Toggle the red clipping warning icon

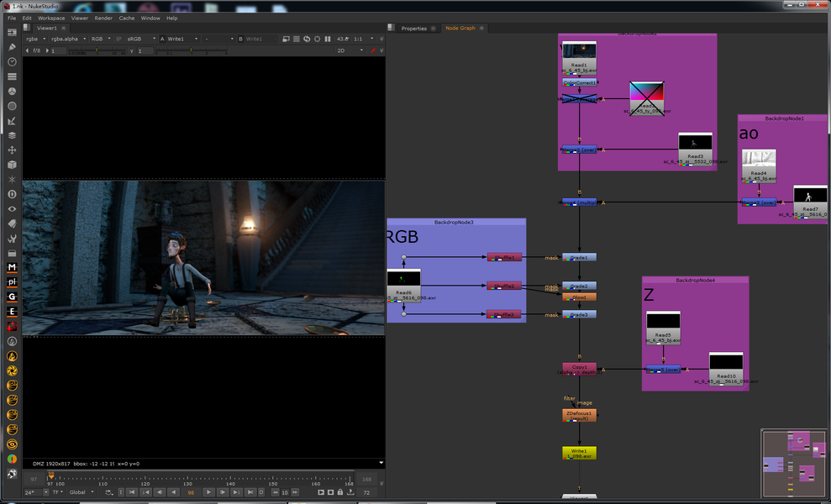[x=373, y=50]
